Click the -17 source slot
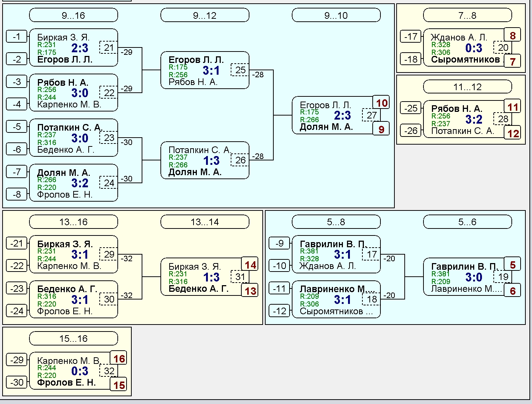Screen dimensions: 532x404 pos(411,36)
